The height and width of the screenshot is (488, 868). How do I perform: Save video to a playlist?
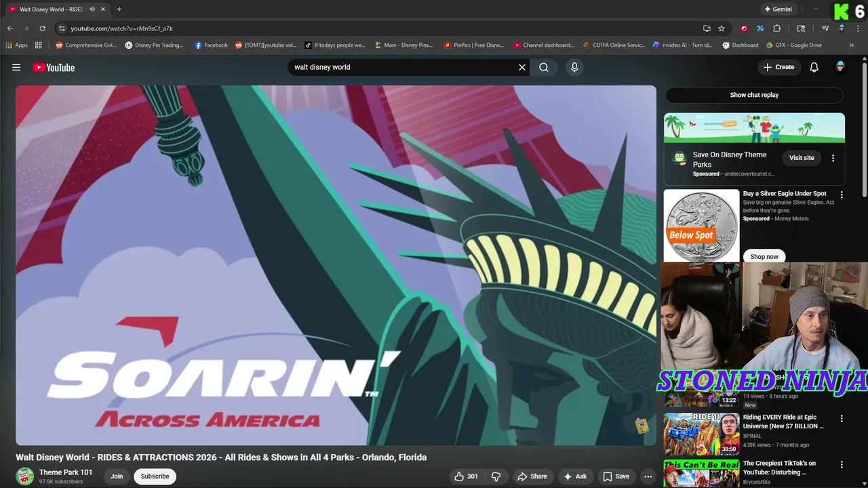[x=616, y=476]
